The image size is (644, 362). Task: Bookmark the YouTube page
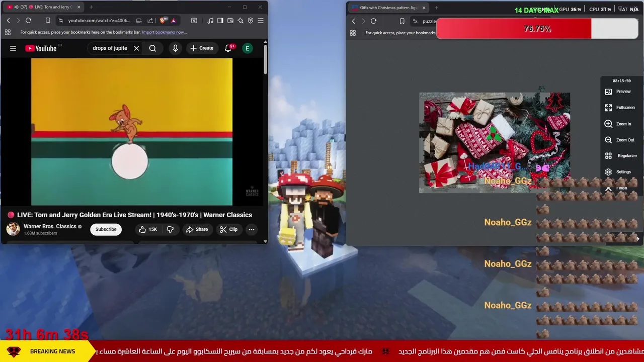click(x=48, y=21)
